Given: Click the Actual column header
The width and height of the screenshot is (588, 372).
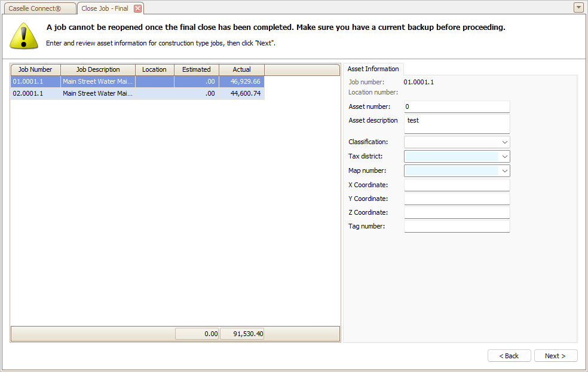Looking at the screenshot, I should tap(242, 70).
